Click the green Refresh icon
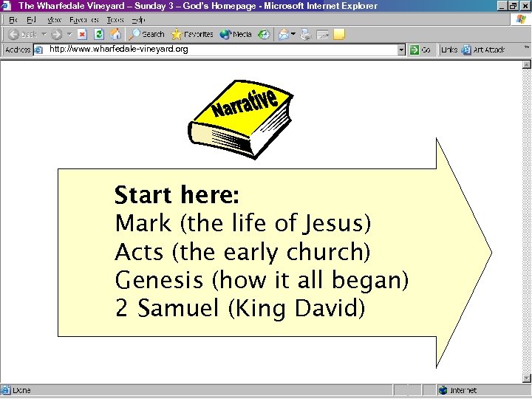The image size is (532, 399). (x=99, y=34)
